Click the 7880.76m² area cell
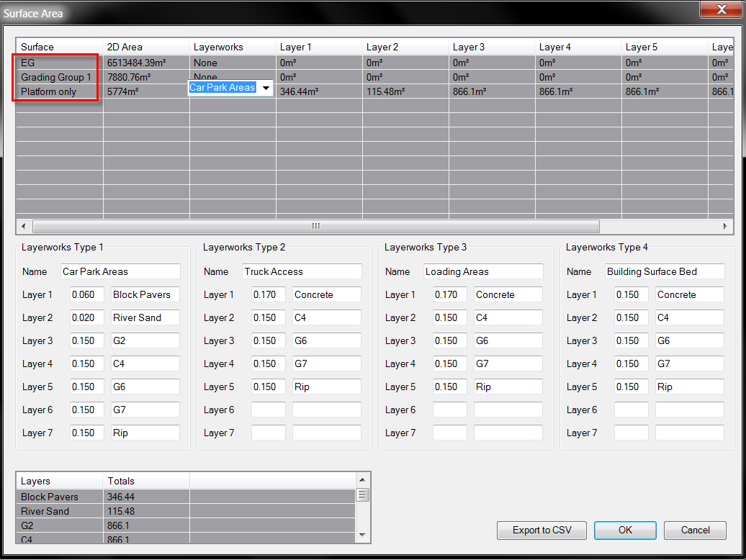 pos(146,77)
